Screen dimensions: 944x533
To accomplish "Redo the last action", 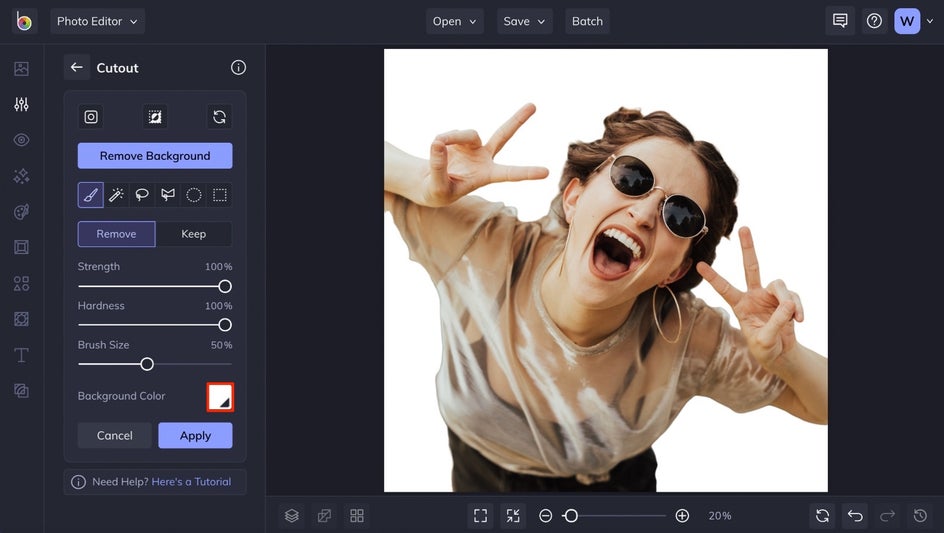I will 887,516.
